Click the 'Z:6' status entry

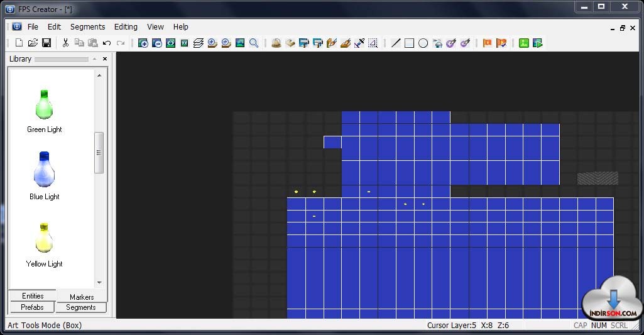tap(503, 325)
